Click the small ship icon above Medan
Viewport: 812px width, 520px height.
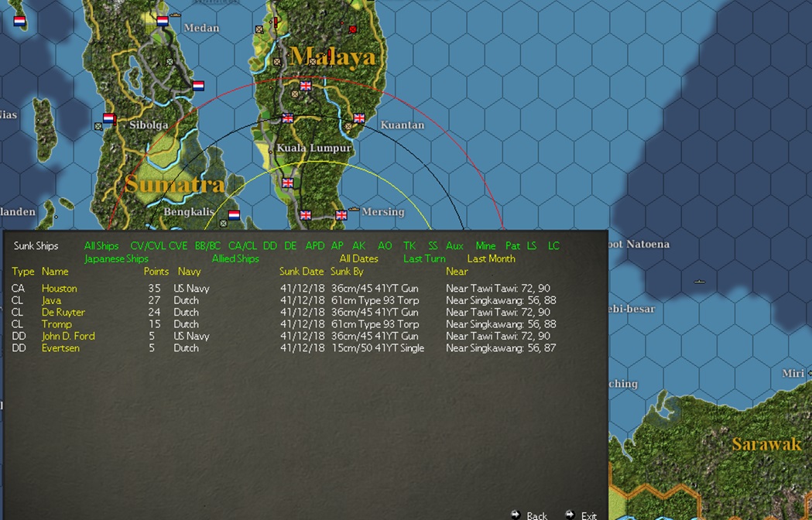[176, 15]
